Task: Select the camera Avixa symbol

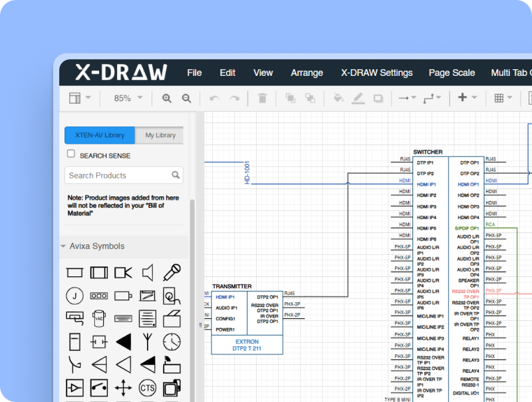Action: tap(124, 273)
